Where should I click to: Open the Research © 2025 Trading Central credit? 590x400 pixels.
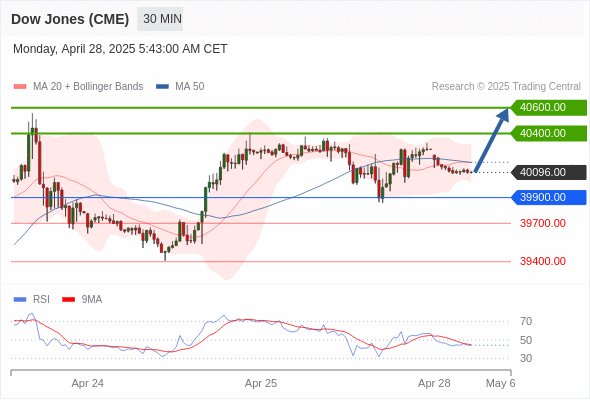tap(506, 87)
